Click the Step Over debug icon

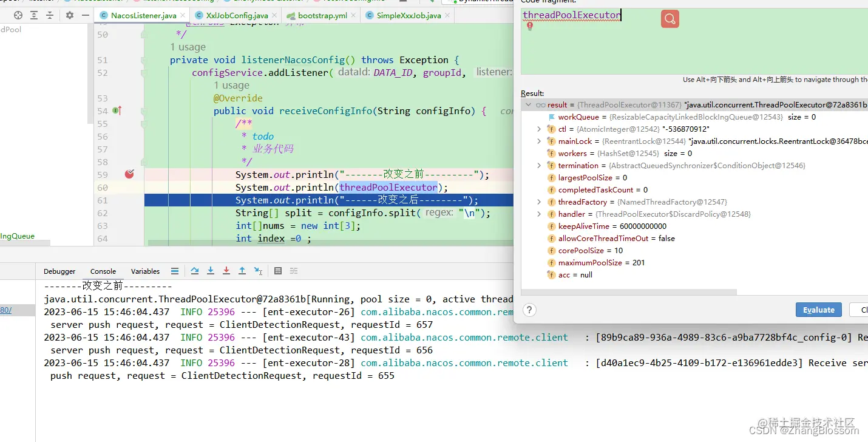195,271
